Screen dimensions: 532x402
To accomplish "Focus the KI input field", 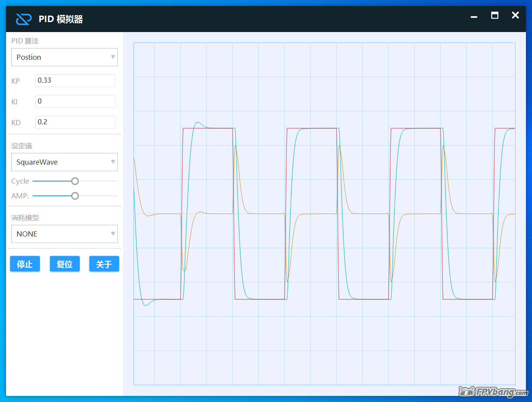I will (75, 101).
